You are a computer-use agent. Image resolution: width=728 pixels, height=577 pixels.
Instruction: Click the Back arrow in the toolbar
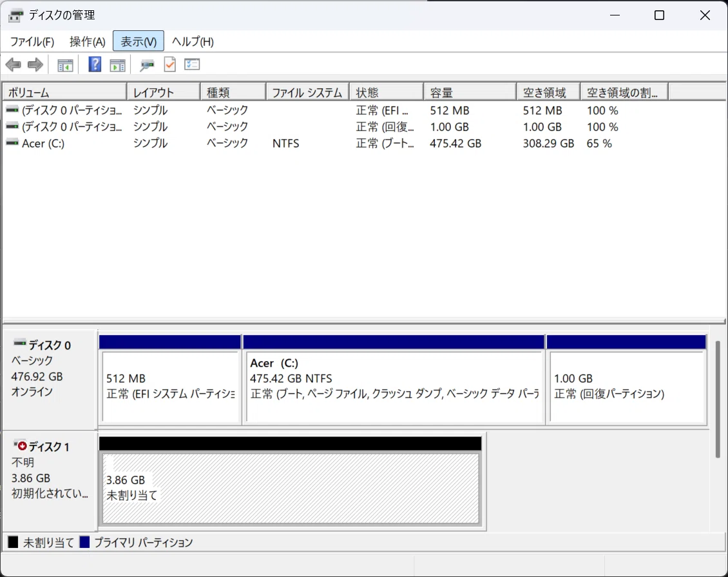point(14,64)
